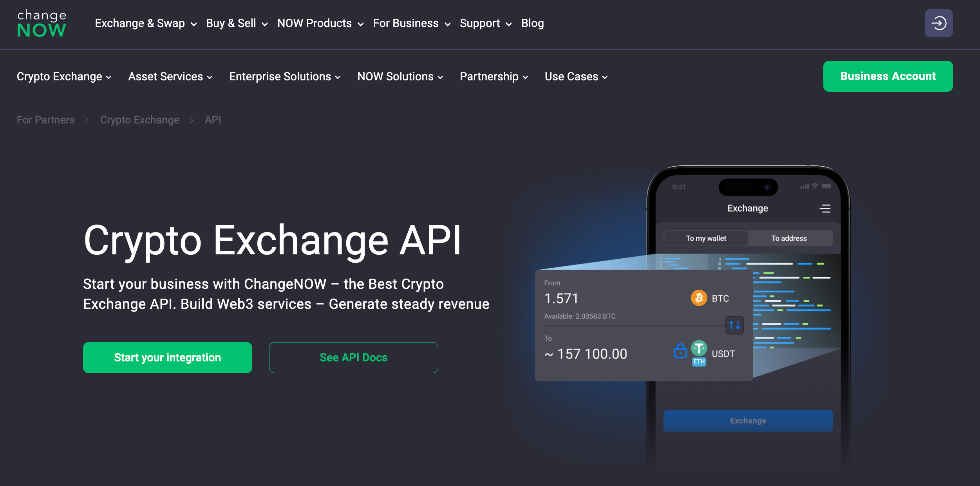Click the Available: 2.00583 BTC text
The width and height of the screenshot is (980, 486).
tap(580, 316)
